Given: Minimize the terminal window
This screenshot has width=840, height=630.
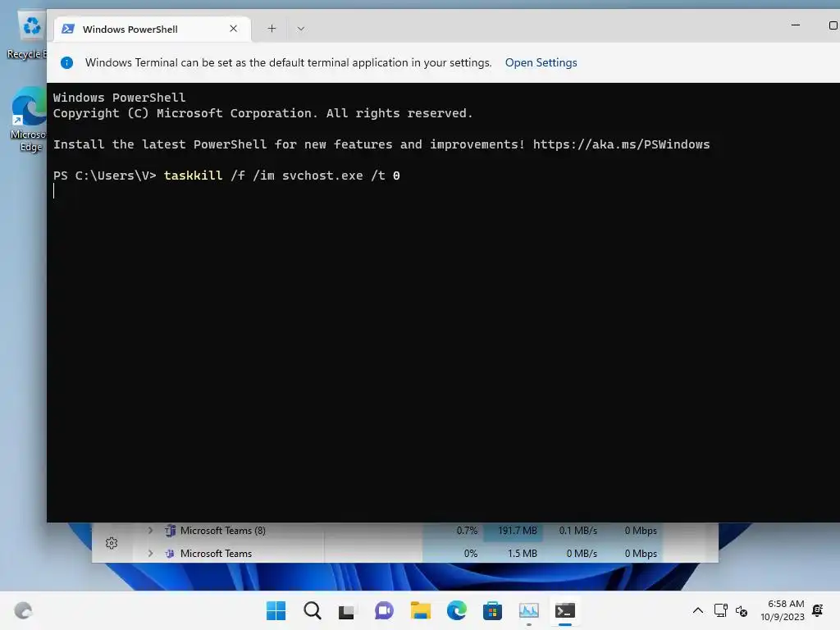Looking at the screenshot, I should pyautogui.click(x=796, y=25).
